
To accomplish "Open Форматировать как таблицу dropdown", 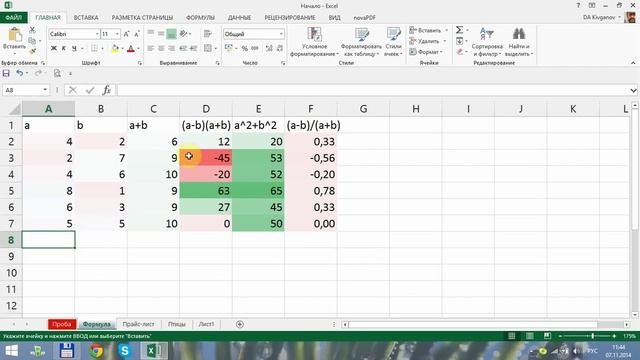I will click(x=361, y=42).
